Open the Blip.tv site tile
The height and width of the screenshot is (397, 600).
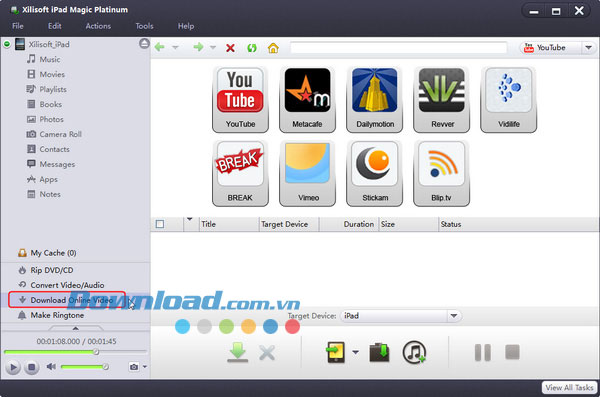442,173
